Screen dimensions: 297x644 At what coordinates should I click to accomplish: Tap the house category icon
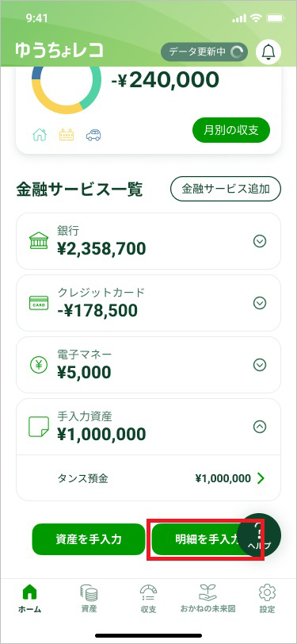pos(40,135)
